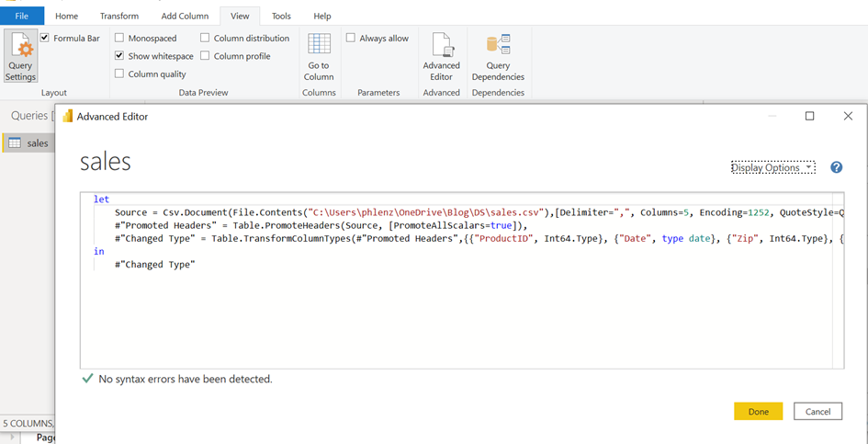Open the Add Column tab
The height and width of the screenshot is (444, 868).
pos(185,16)
